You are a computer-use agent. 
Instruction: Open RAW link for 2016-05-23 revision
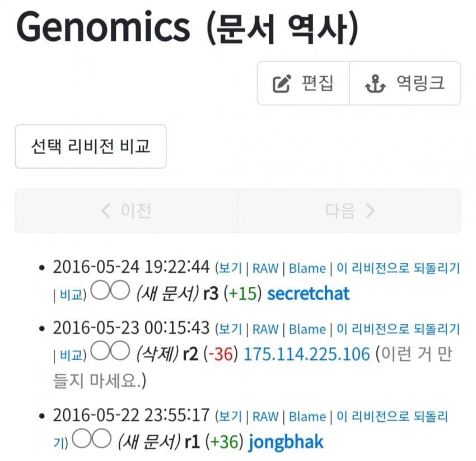(x=265, y=329)
